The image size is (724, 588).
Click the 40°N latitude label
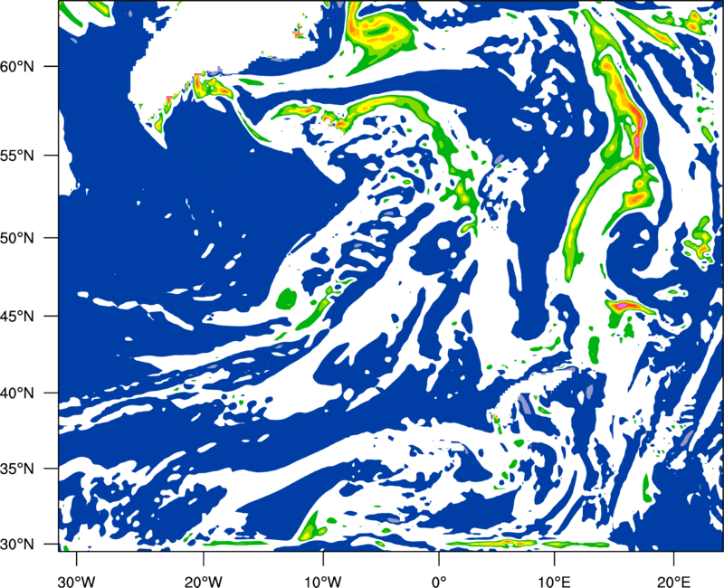pyautogui.click(x=17, y=394)
